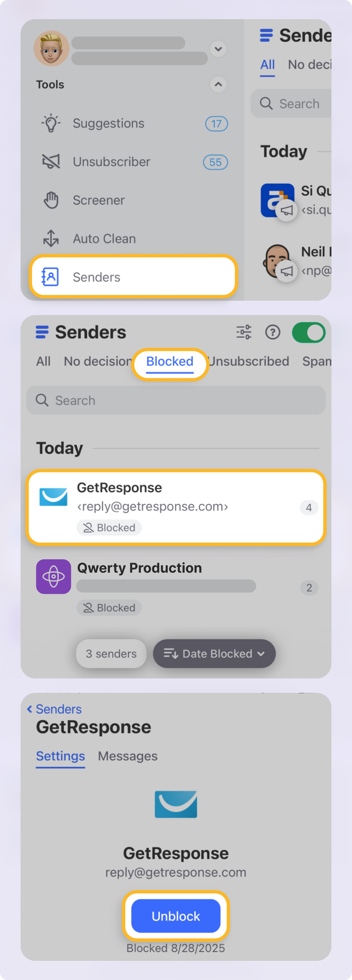This screenshot has width=352, height=980.
Task: Expand the account chevron near profile avatar
Action: pos(218,49)
